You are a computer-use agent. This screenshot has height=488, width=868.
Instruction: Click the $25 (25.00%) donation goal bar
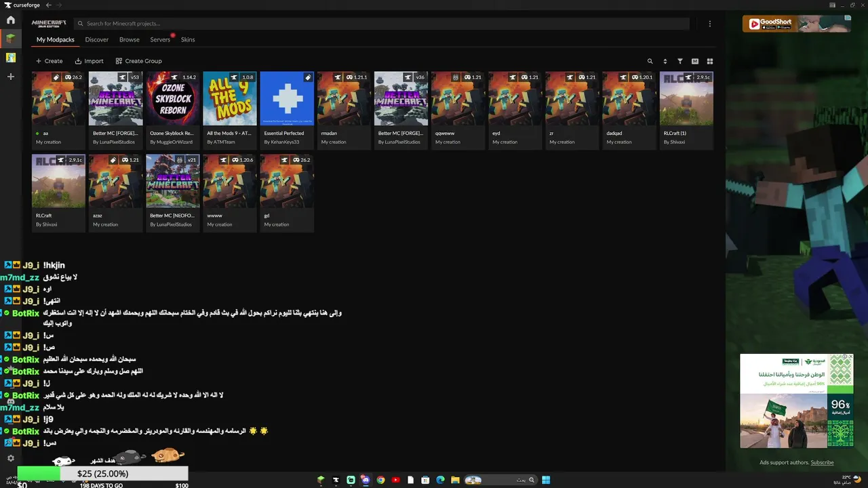pos(103,474)
